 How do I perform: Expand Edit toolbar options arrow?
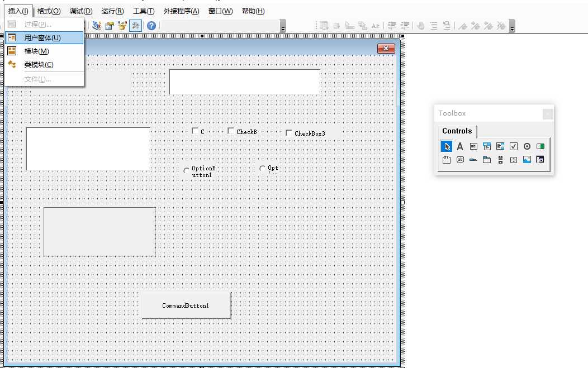pos(512,26)
